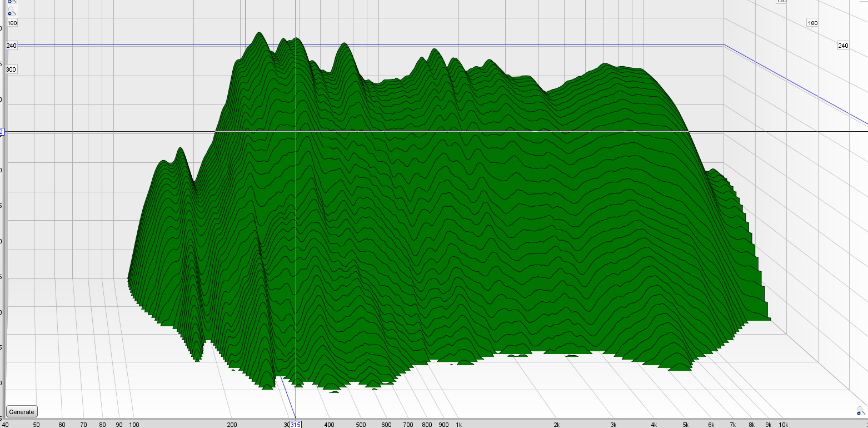Click the 500 Hz mark on frequency axis

pyautogui.click(x=361, y=425)
